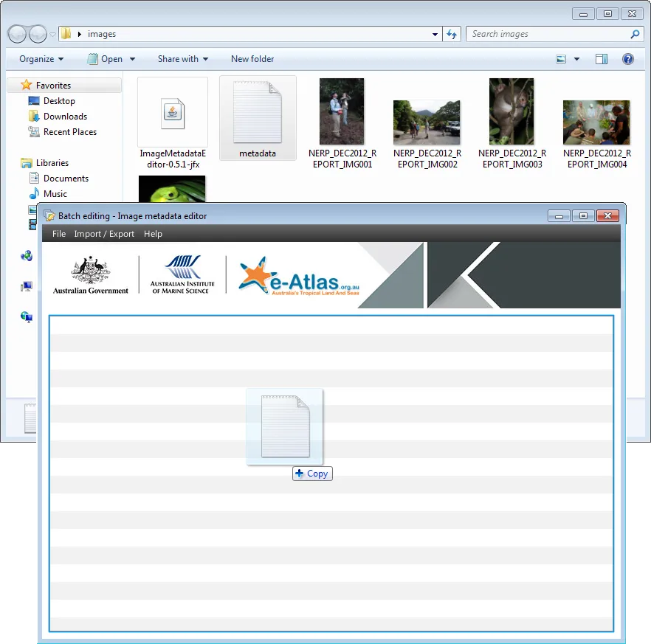
Task: Toggle the preview pane icon
Action: tap(601, 59)
